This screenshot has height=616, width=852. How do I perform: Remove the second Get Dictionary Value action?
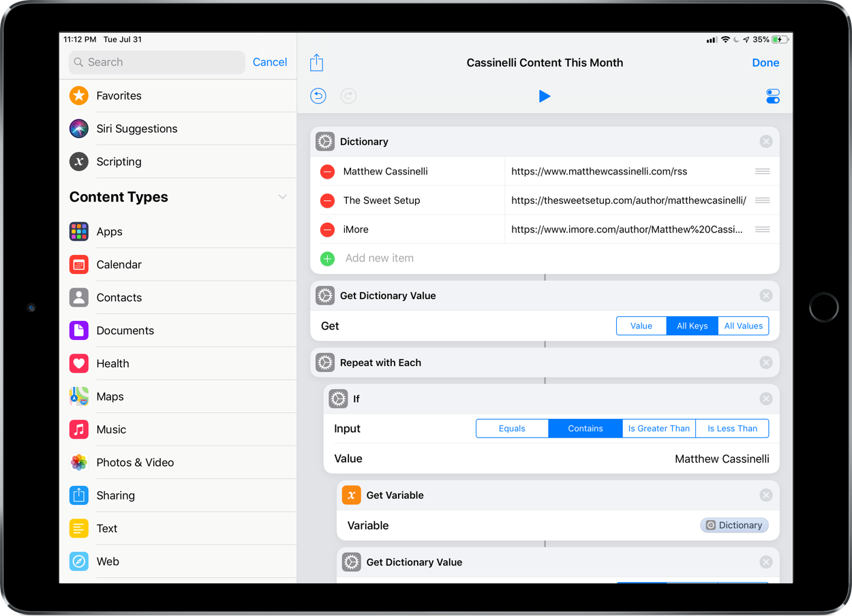click(x=766, y=562)
